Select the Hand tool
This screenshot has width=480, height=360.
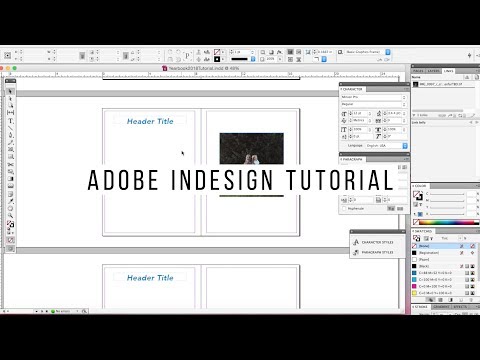click(10, 208)
